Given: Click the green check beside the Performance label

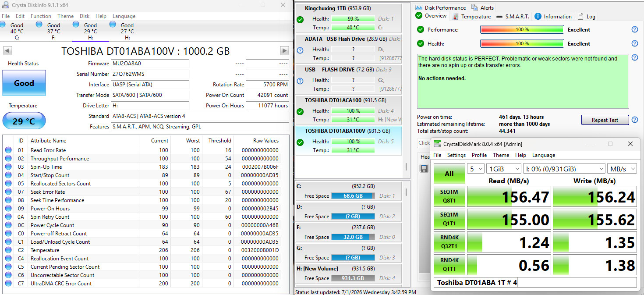Looking at the screenshot, I should click(x=421, y=29).
